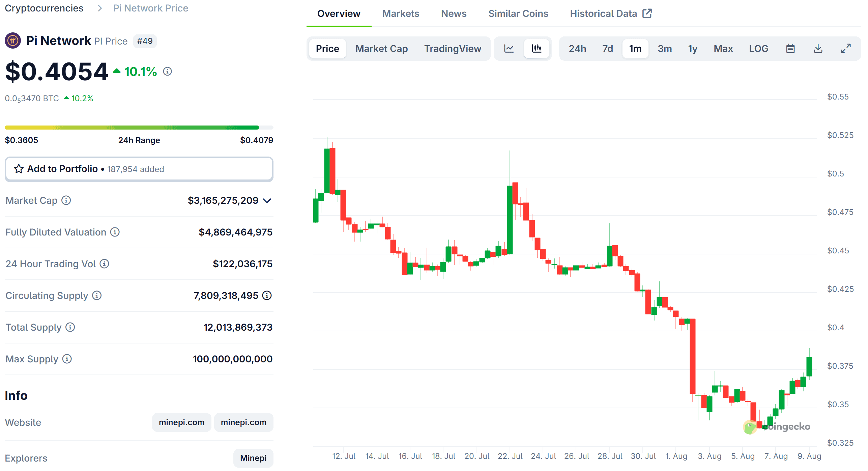Open the Overview tab

[339, 13]
